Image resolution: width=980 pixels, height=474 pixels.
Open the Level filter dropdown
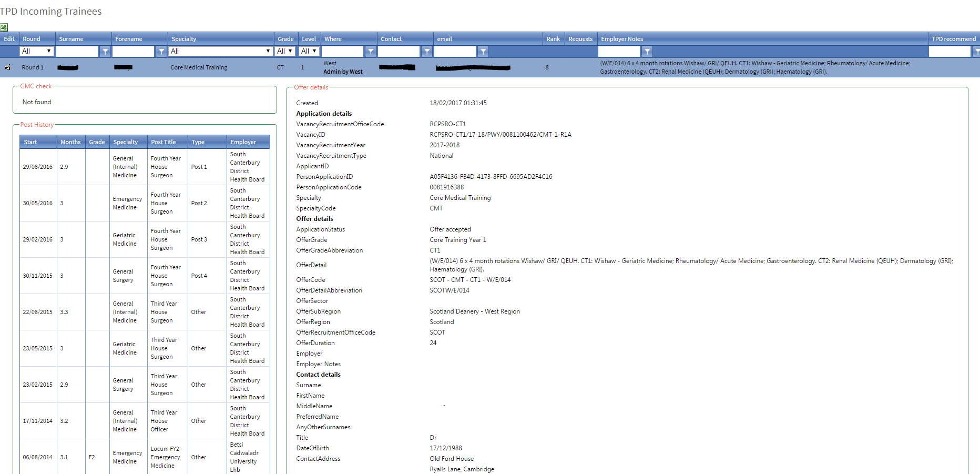(309, 51)
